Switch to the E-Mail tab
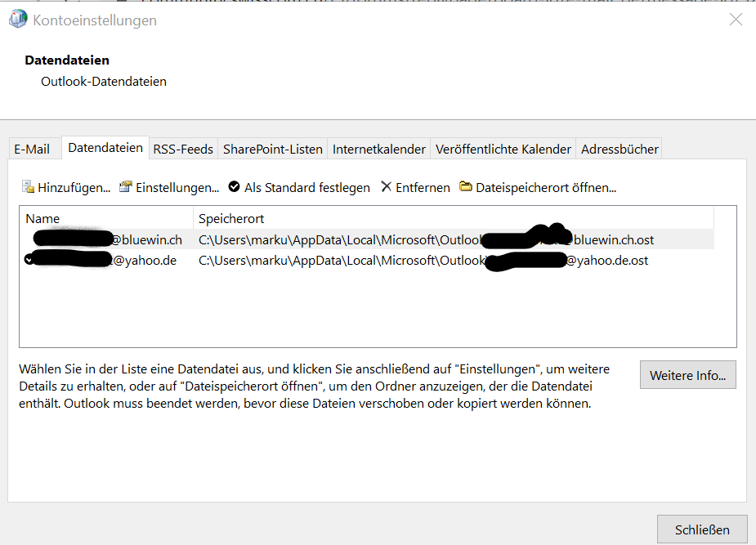 tap(32, 149)
